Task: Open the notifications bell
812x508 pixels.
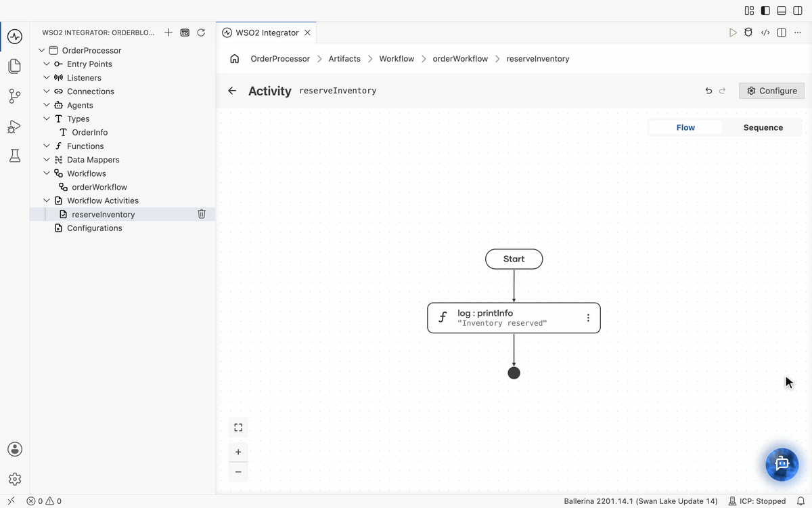Action: pyautogui.click(x=800, y=501)
